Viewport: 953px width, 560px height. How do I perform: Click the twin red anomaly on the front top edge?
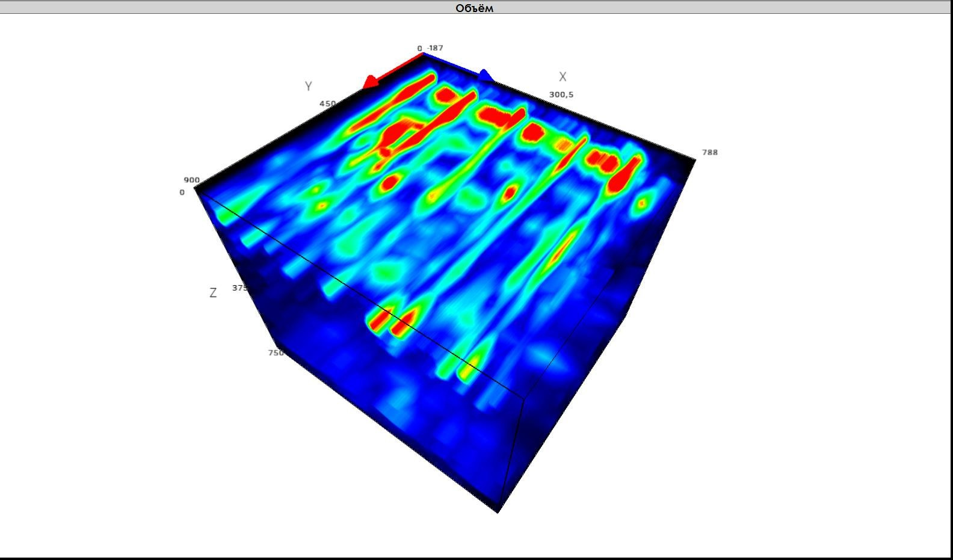click(394, 321)
